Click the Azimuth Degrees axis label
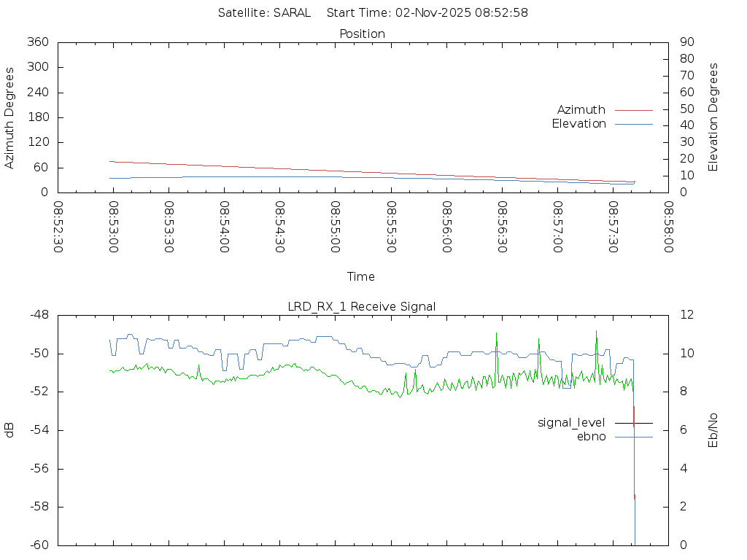 pyautogui.click(x=9, y=117)
